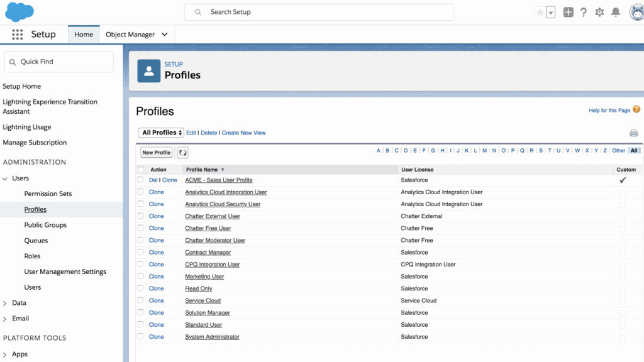
Task: Check the Standard User row checkbox
Action: click(x=140, y=324)
